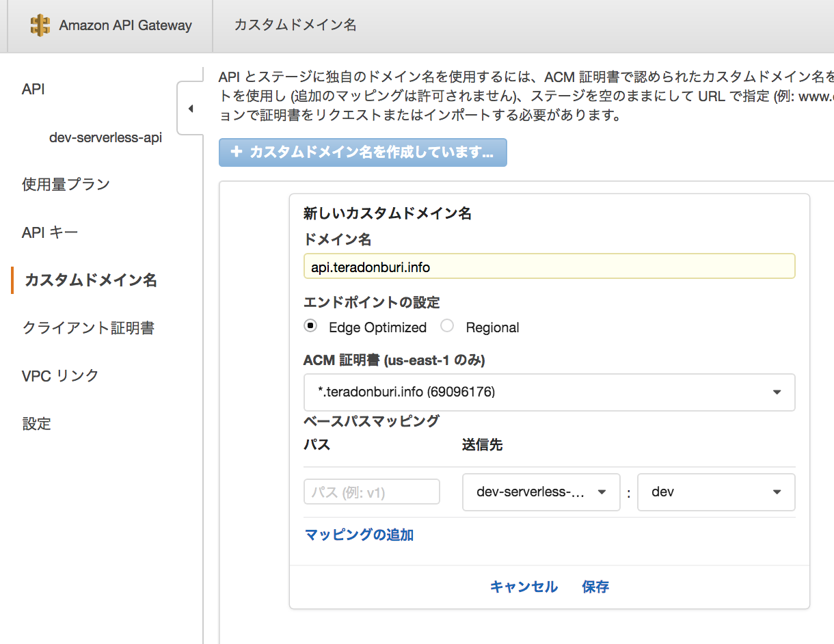834x644 pixels.
Task: Open the dev-serverless API destination dropdown
Action: (541, 492)
